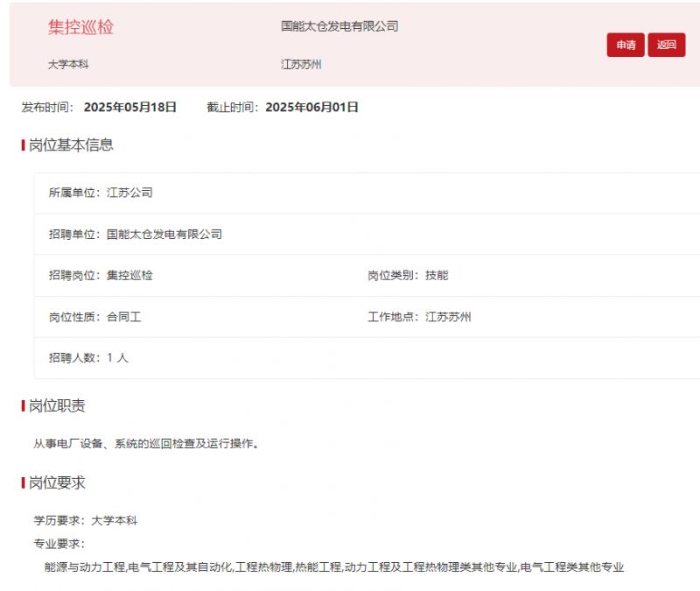This screenshot has width=700, height=591.
Task: Click the red 返回 button
Action: point(667,45)
